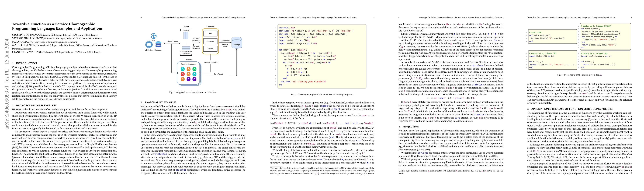Select the Databases stacked-disk icon
The height and width of the screenshot is (191, 644).
tap(159, 44)
